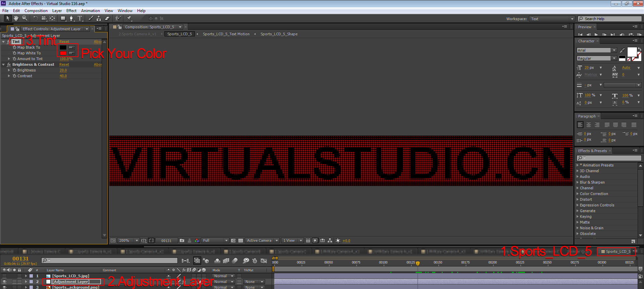Viewport: 644px width, 289px height.
Task: Select the Brush tool
Action: pyautogui.click(x=91, y=18)
